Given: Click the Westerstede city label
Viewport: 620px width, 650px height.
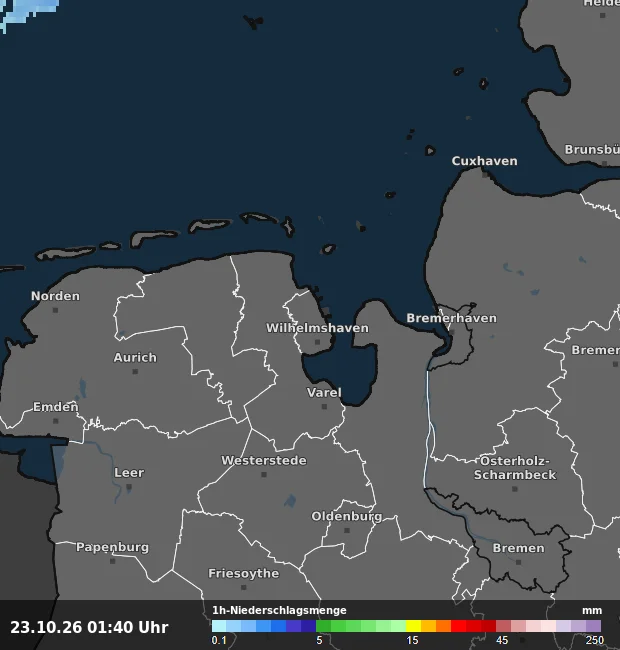Looking at the screenshot, I should click(264, 461).
